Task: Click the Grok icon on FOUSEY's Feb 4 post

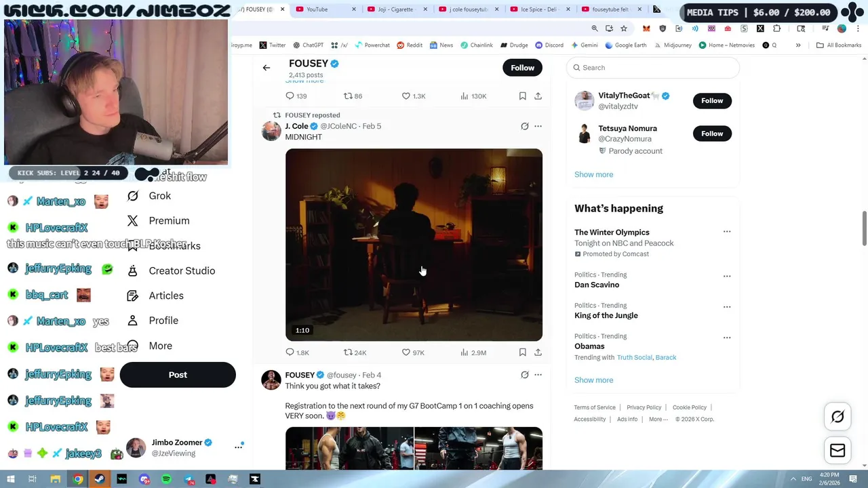Action: pos(524,375)
